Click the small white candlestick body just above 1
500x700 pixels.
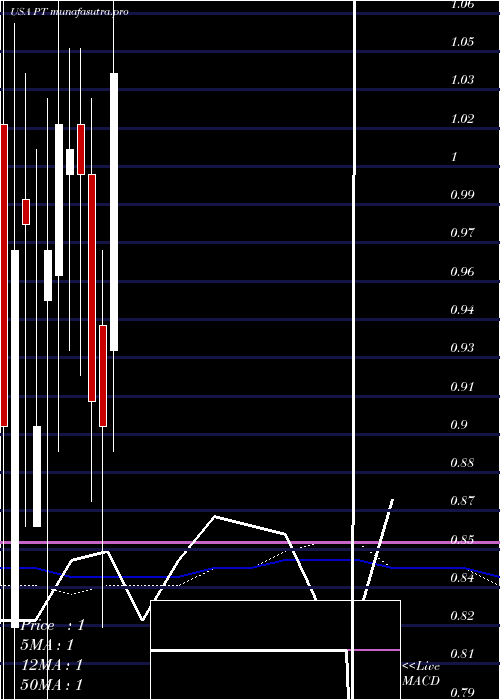tap(70, 162)
